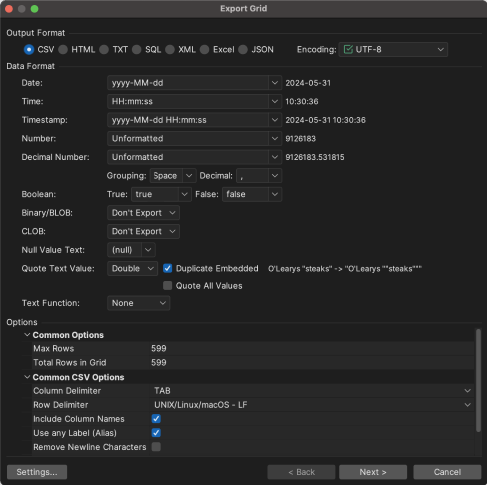Uncheck Use any Label (Alias)
The width and height of the screenshot is (487, 485).
coord(156,433)
